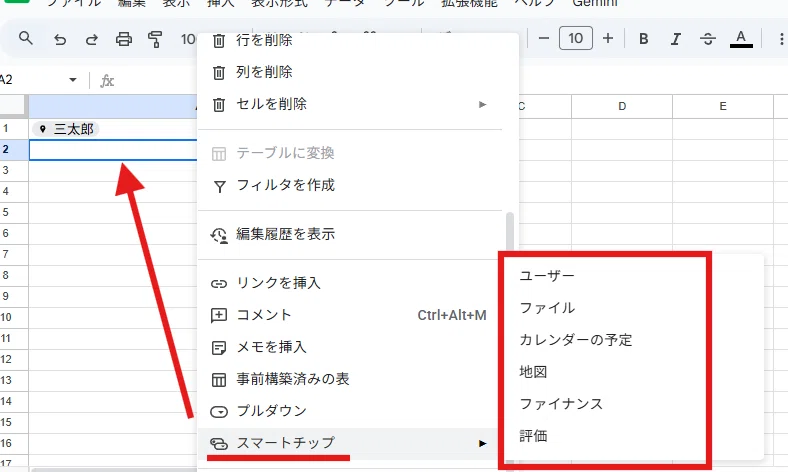Open the three-dot more toolbar options

click(781, 39)
